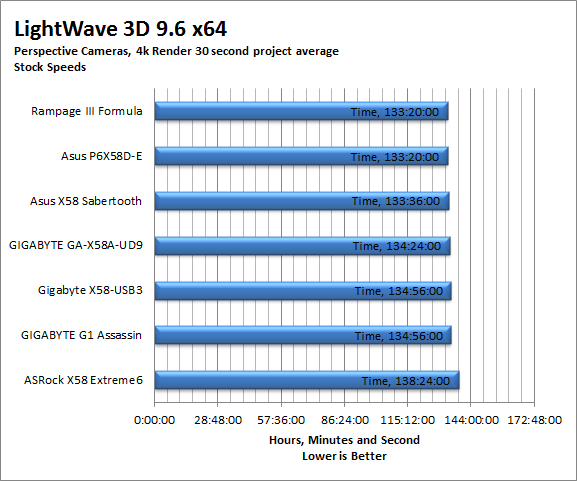Select the Hours, Minutes and Second axis title

point(344,440)
